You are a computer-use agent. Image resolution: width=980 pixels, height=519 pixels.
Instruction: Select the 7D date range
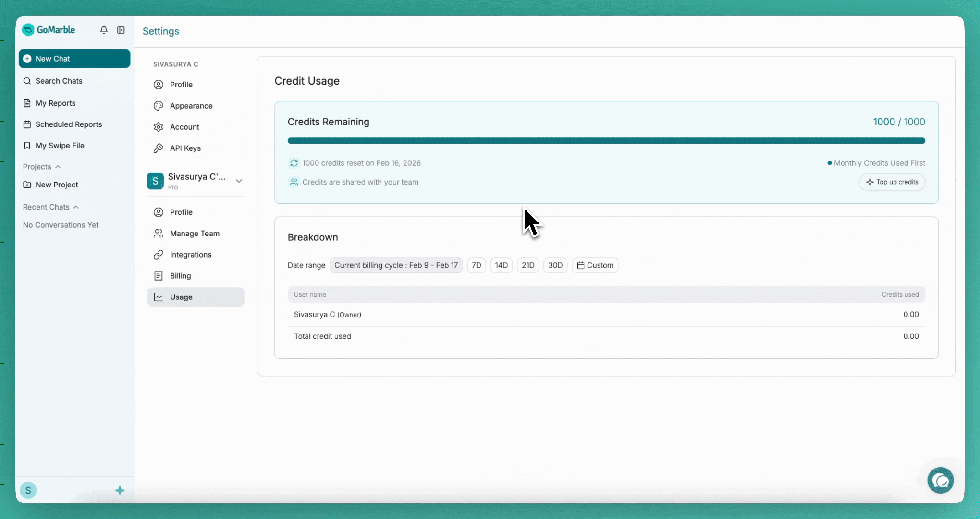click(476, 265)
